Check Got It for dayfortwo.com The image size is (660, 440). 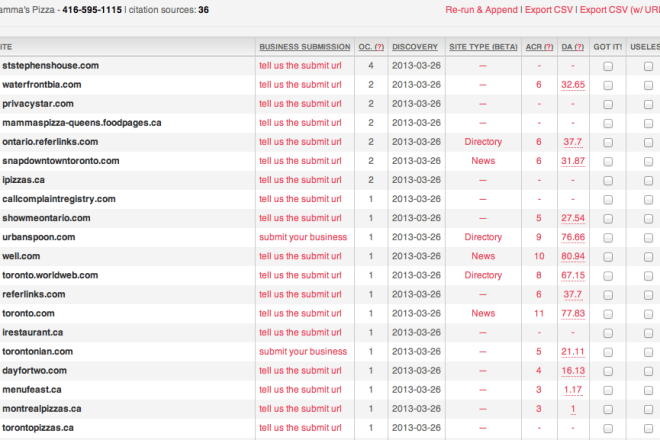pos(607,371)
